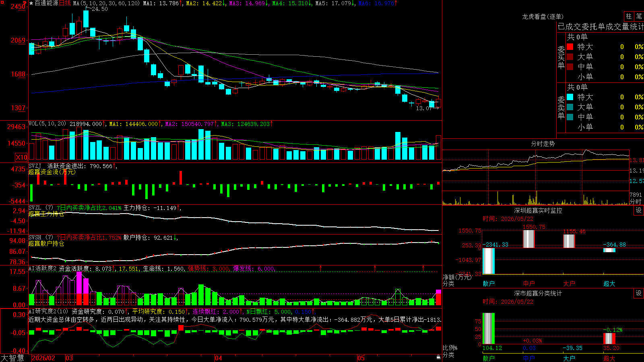Click the 深圳超赢实时监控 panel title
The width and height of the screenshot is (644, 362).
coord(538,210)
